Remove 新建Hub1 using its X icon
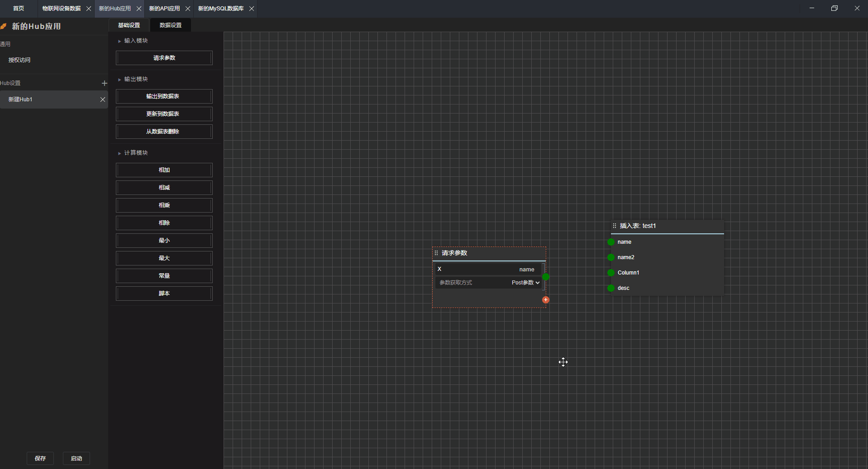The image size is (868, 469). 103,99
